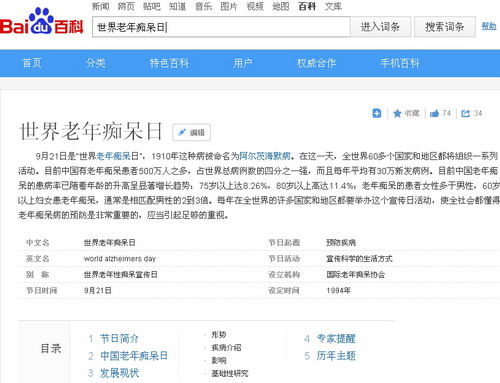Screen dimensions: 500x383
Task: Jump to section 5 历年主题
Action: point(336,356)
